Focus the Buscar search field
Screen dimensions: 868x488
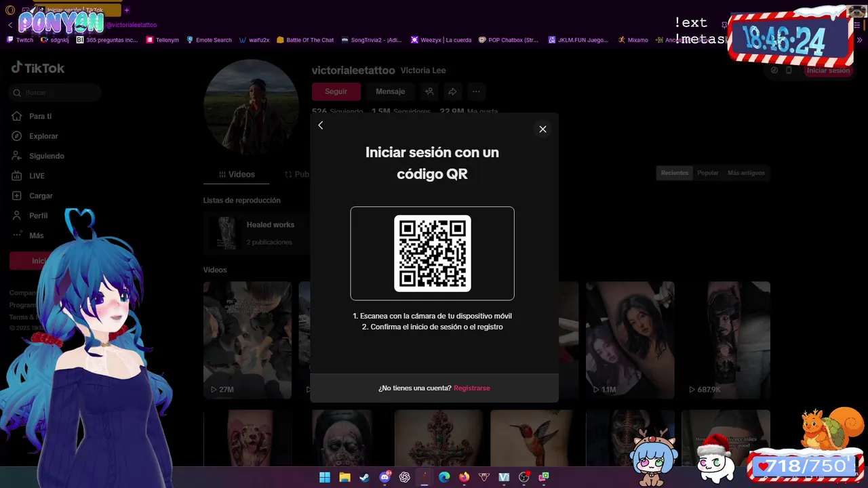click(x=56, y=92)
